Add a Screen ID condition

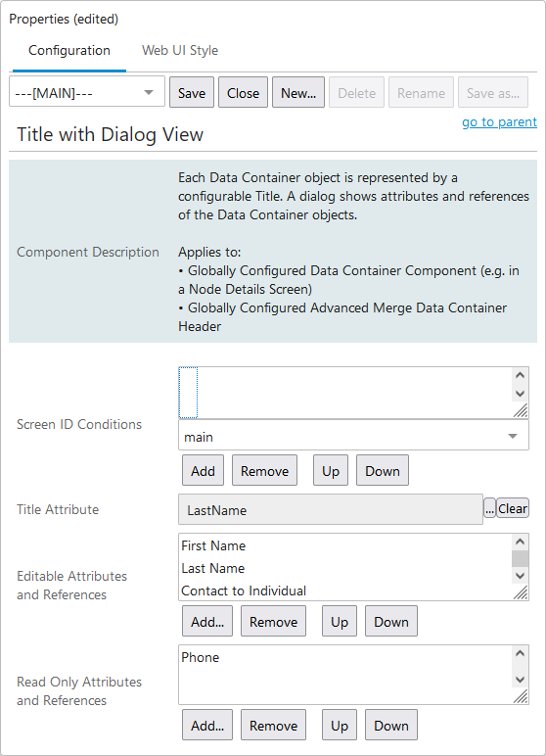[x=203, y=471]
